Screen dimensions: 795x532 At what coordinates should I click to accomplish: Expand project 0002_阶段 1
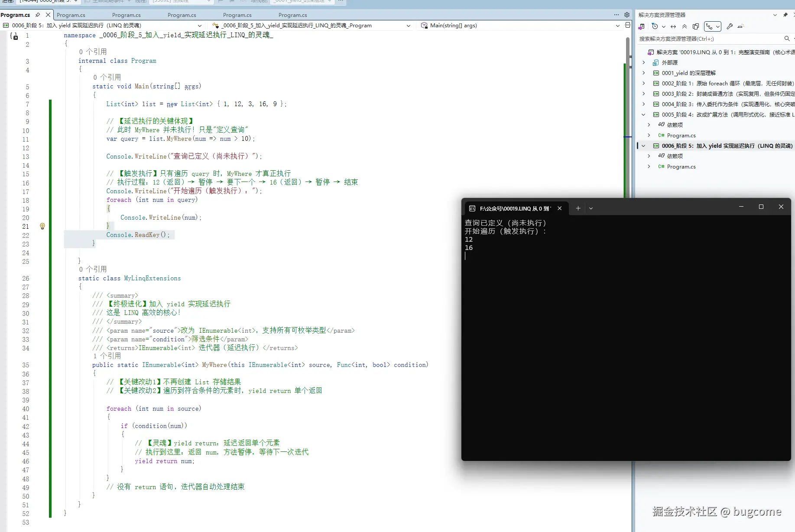point(643,83)
